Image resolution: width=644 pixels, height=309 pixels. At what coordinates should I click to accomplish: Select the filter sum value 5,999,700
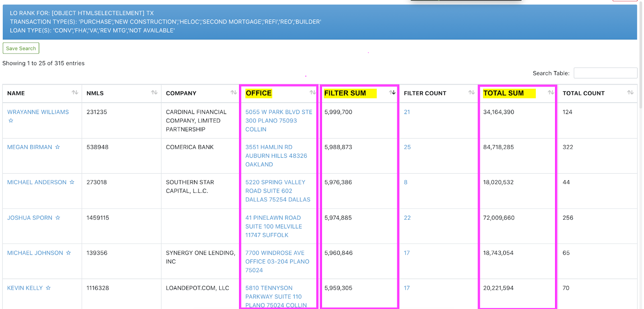[338, 112]
